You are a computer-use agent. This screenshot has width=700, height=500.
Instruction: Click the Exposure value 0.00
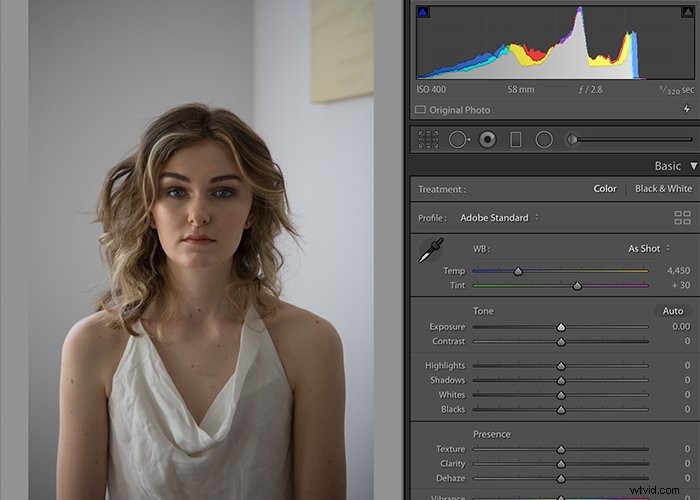pyautogui.click(x=681, y=326)
